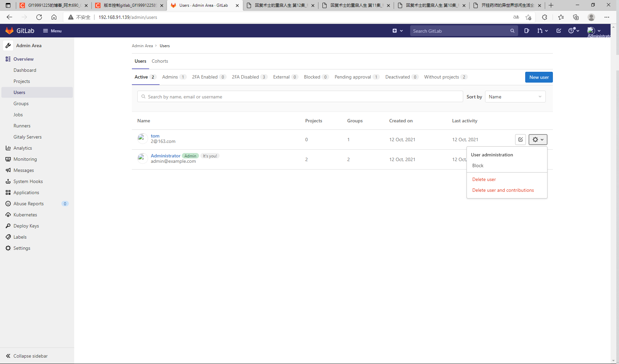The height and width of the screenshot is (364, 619).
Task: Open the Sort by Name dropdown
Action: pyautogui.click(x=515, y=97)
